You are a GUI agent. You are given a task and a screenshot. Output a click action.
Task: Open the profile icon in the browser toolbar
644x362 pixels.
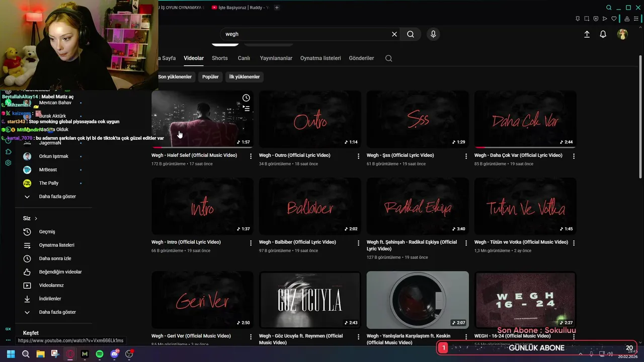pyautogui.click(x=627, y=19)
